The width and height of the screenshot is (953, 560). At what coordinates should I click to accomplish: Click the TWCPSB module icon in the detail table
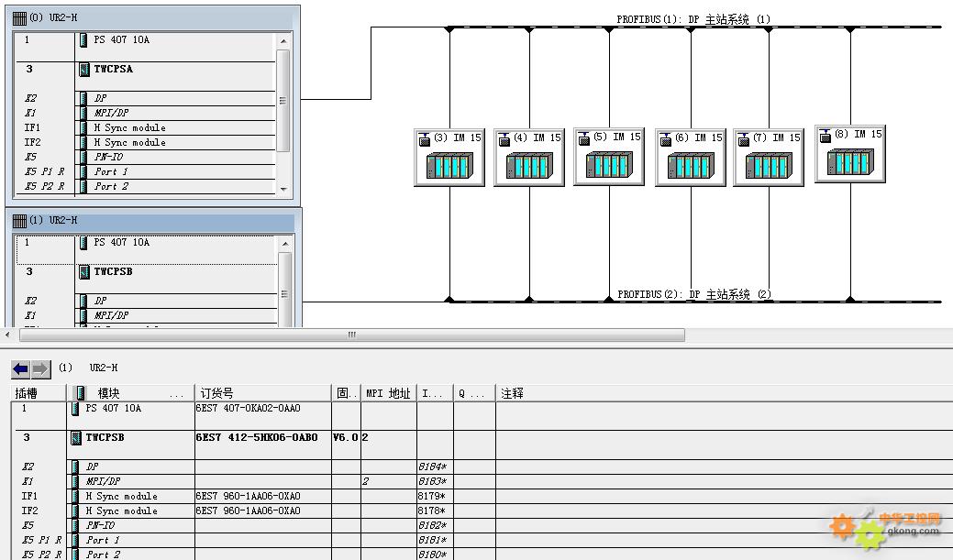tap(76, 437)
